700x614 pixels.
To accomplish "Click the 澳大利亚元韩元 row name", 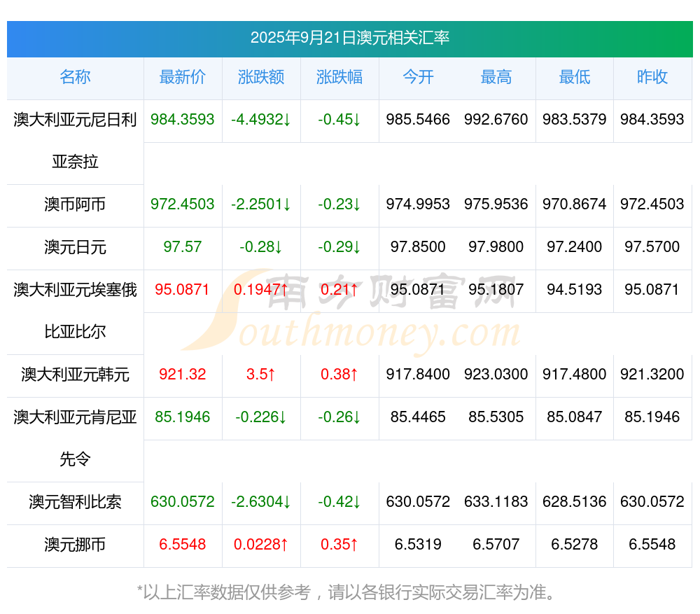I will [75, 374].
